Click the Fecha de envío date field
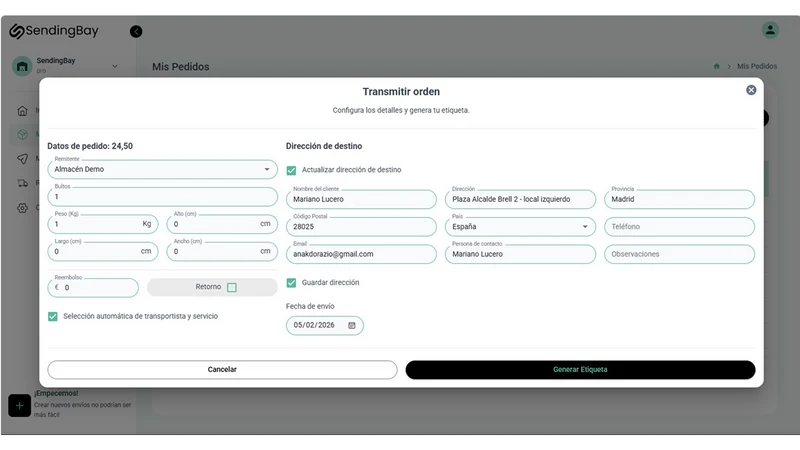 pos(324,326)
